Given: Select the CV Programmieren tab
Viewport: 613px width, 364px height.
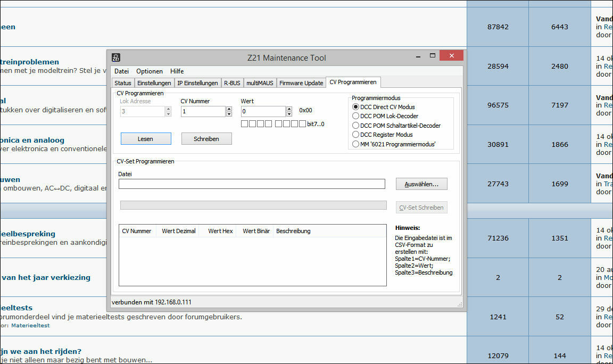Looking at the screenshot, I should (x=353, y=82).
